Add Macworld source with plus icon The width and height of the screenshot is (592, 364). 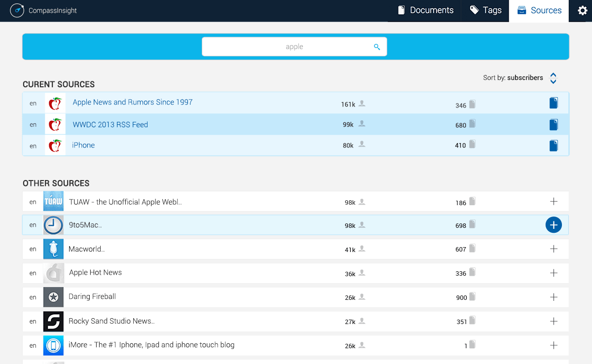(x=554, y=249)
